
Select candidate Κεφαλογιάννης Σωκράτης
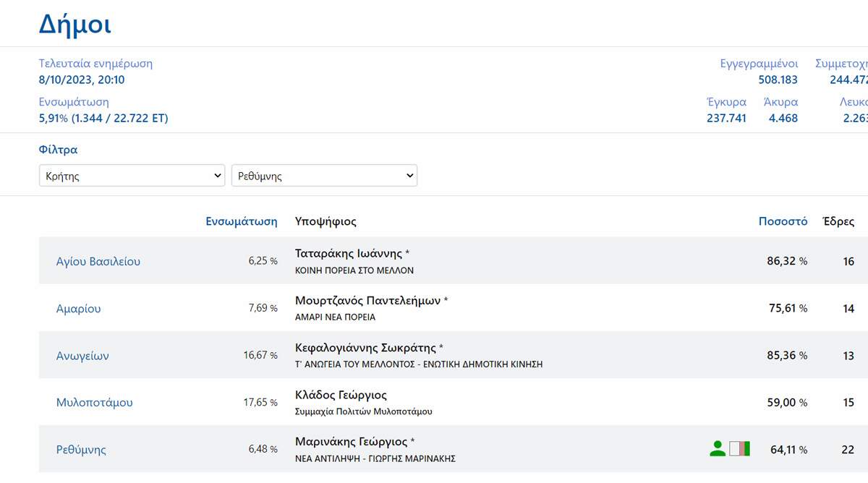click(365, 348)
